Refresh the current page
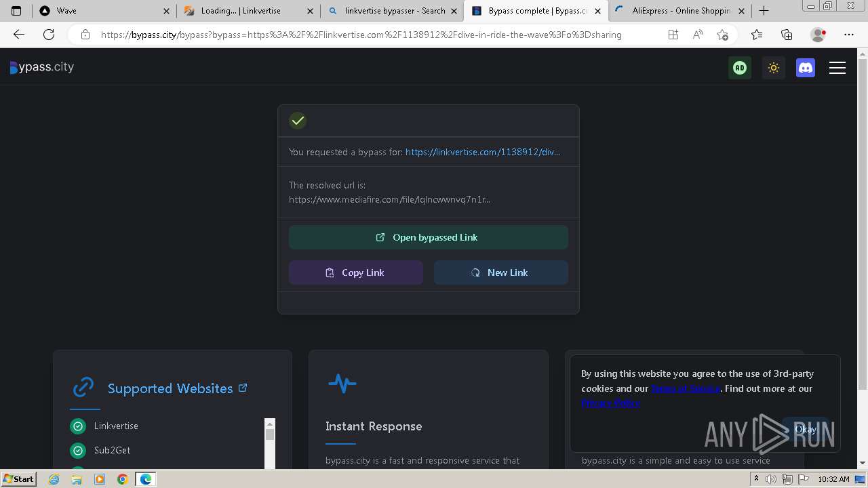The image size is (868, 488). 49,35
